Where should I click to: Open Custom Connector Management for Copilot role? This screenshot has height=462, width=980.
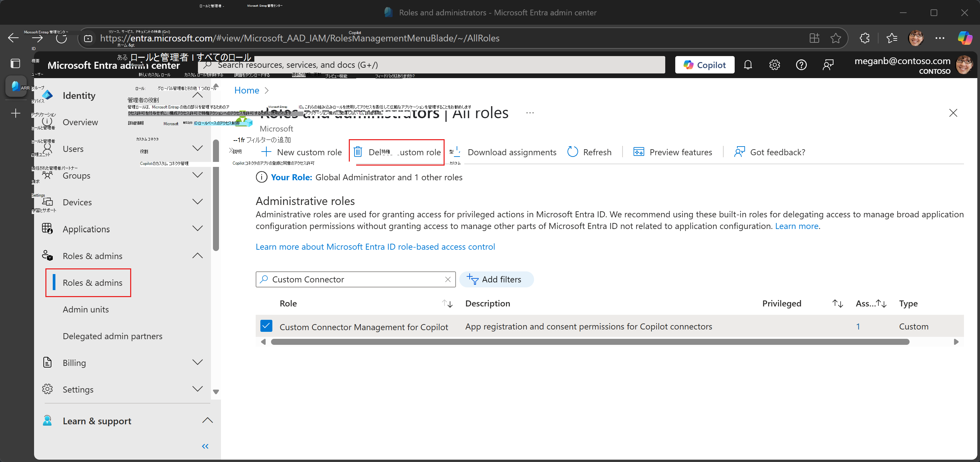[364, 327]
